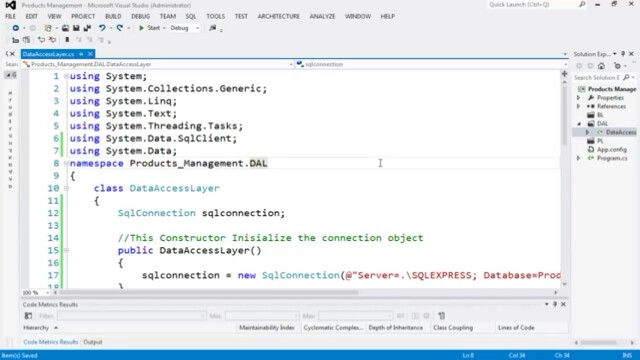Viewport: 640px width, 360px height.
Task: Click the rightmost Code Metrics toolbar icon
Action: pyautogui.click(x=441, y=316)
